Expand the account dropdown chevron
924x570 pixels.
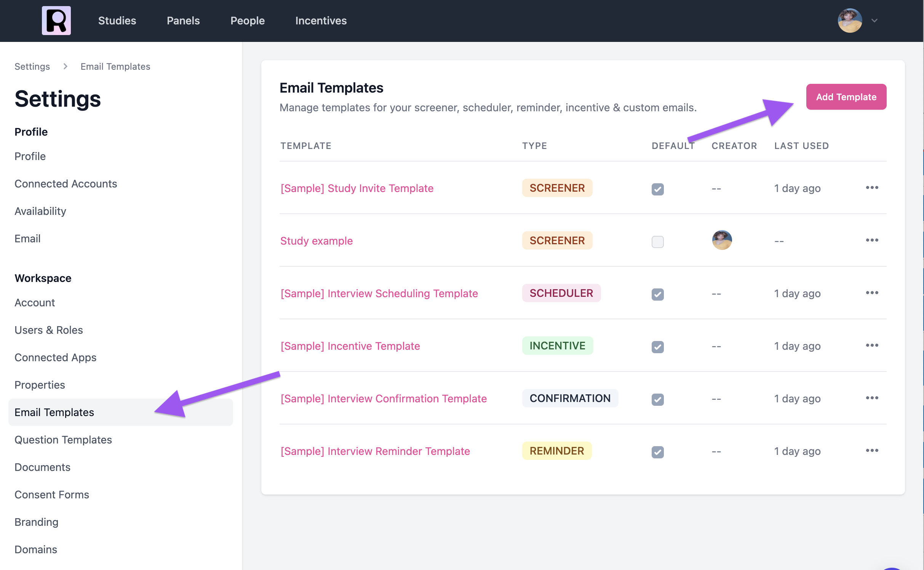(x=874, y=21)
